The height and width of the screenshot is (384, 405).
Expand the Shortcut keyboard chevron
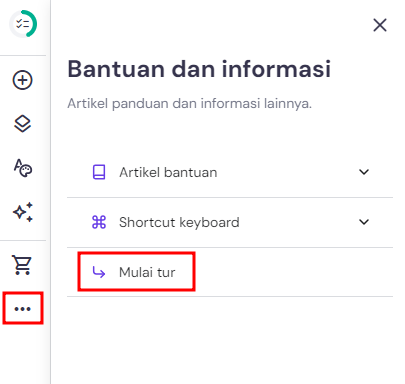click(x=364, y=222)
